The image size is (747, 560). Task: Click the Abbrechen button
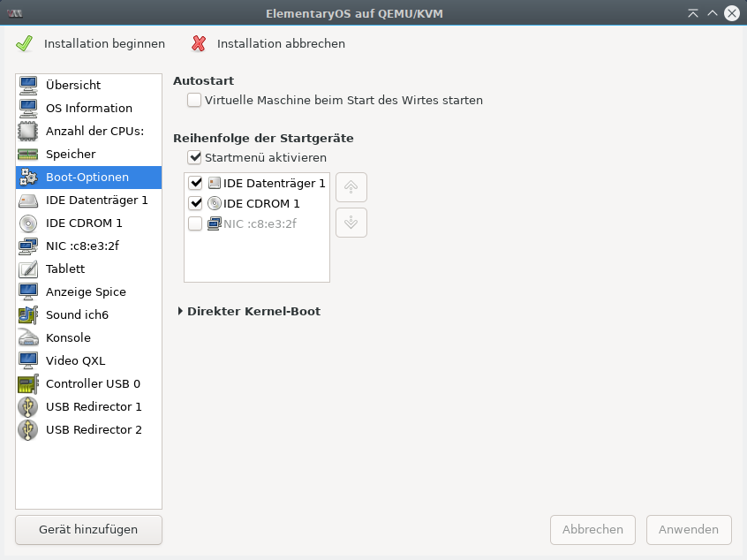(x=592, y=529)
